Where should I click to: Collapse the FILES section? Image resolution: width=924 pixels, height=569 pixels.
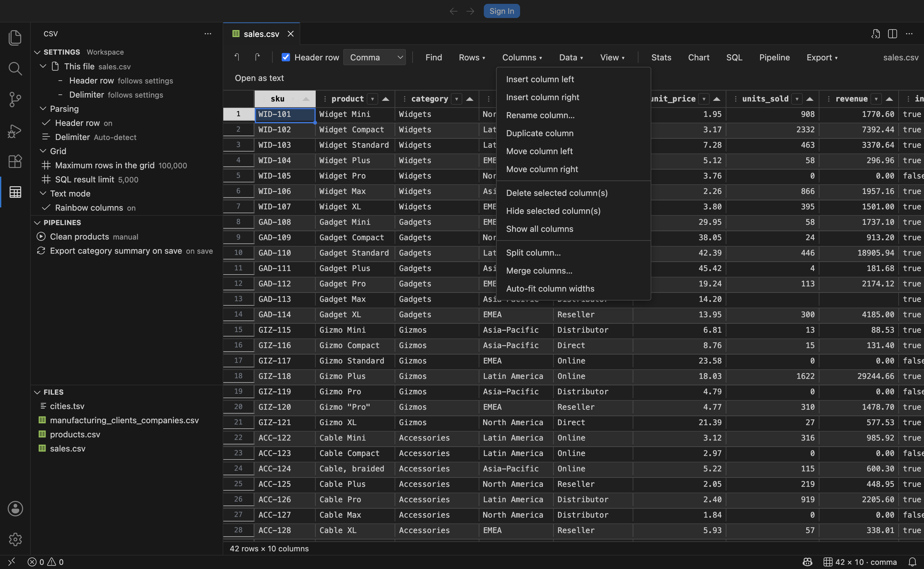pyautogui.click(x=37, y=392)
